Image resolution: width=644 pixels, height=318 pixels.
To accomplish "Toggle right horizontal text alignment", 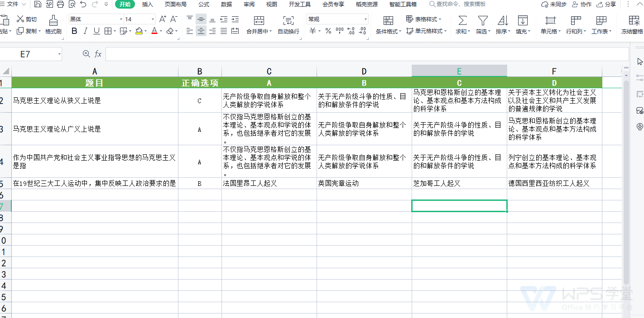I will [x=212, y=31].
